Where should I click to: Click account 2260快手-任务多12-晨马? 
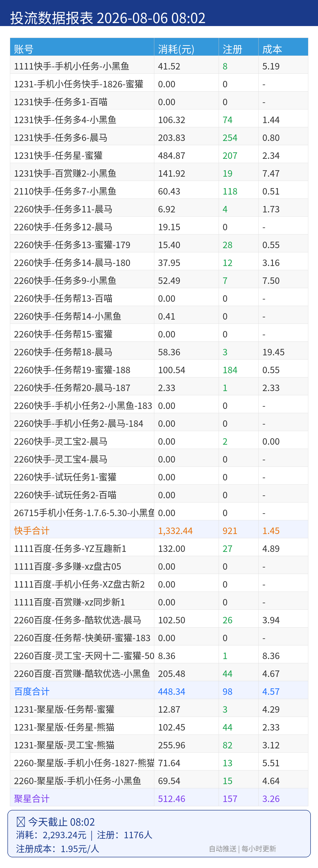click(x=63, y=227)
